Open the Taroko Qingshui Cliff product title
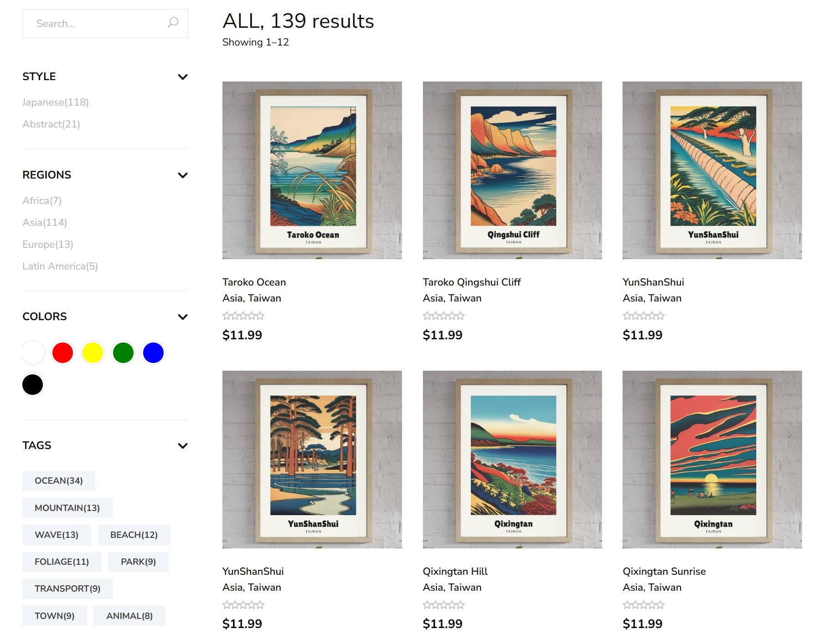824x644 pixels. click(471, 282)
